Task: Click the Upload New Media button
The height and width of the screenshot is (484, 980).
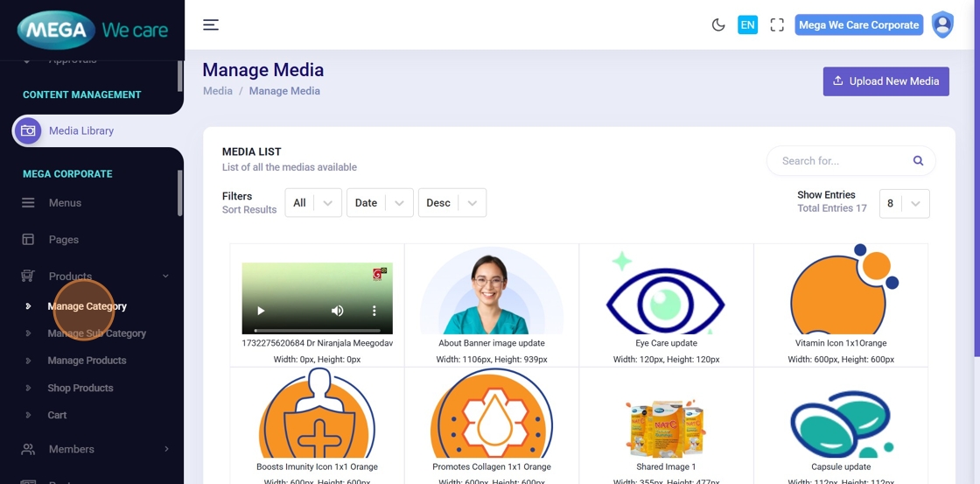Action: tap(885, 81)
